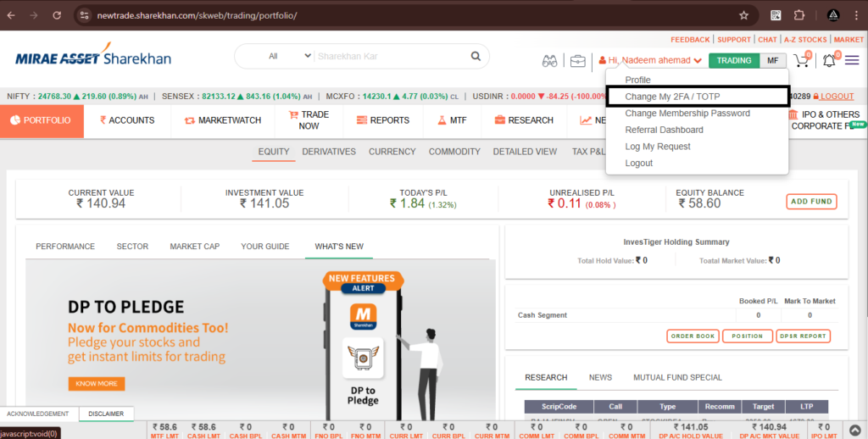
Task: Select Profile from user menu
Action: click(x=637, y=80)
